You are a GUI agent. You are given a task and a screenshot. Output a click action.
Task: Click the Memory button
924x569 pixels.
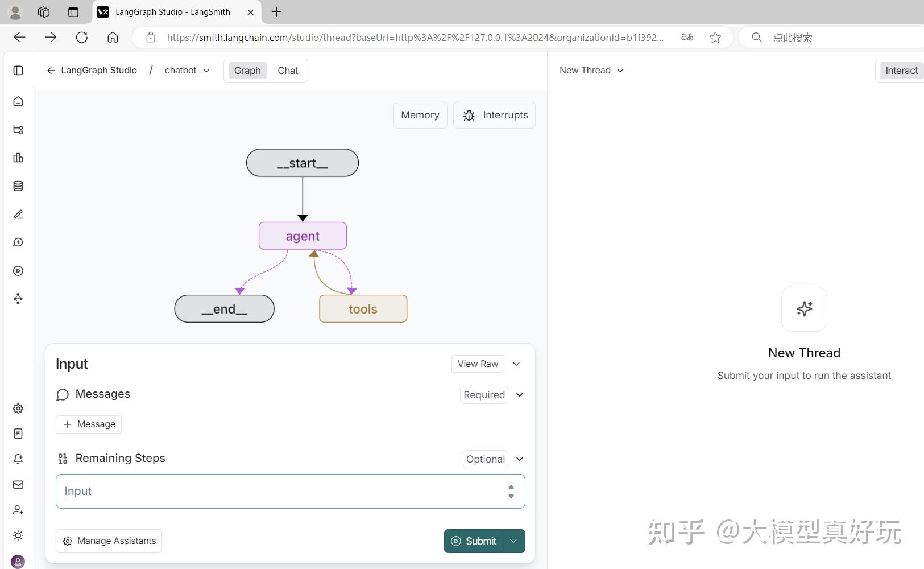coord(420,115)
